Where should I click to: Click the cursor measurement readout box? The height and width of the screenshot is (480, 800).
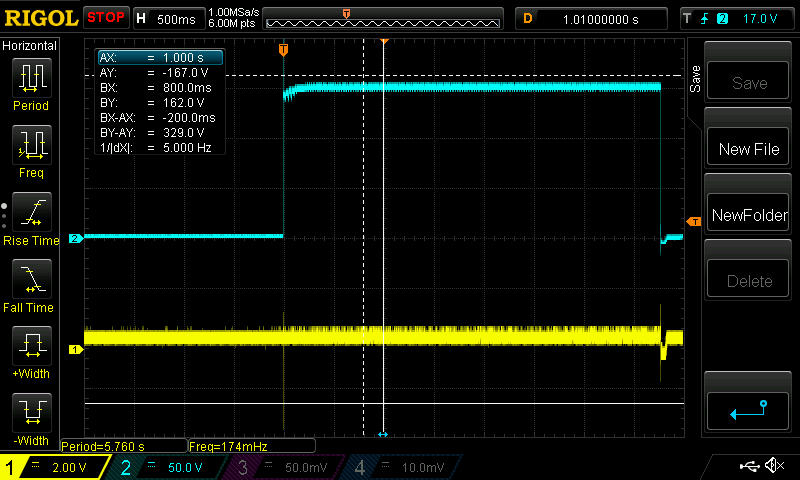tap(159, 102)
